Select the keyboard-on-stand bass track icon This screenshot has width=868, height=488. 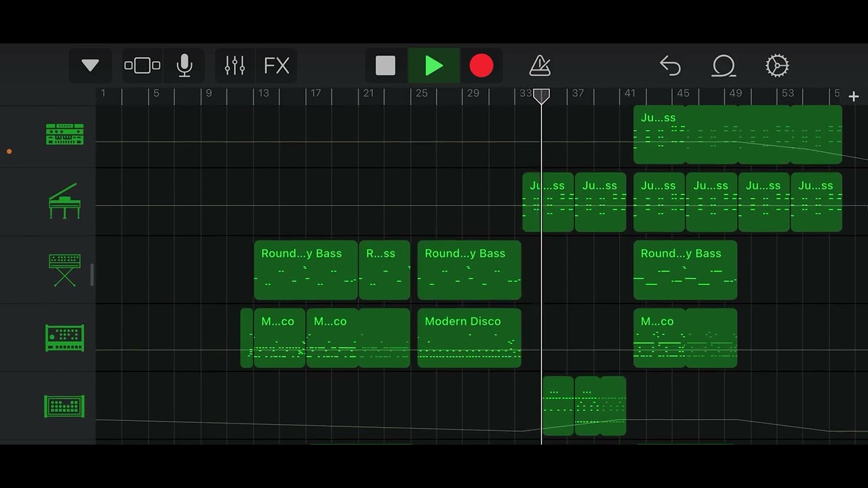[x=65, y=270]
